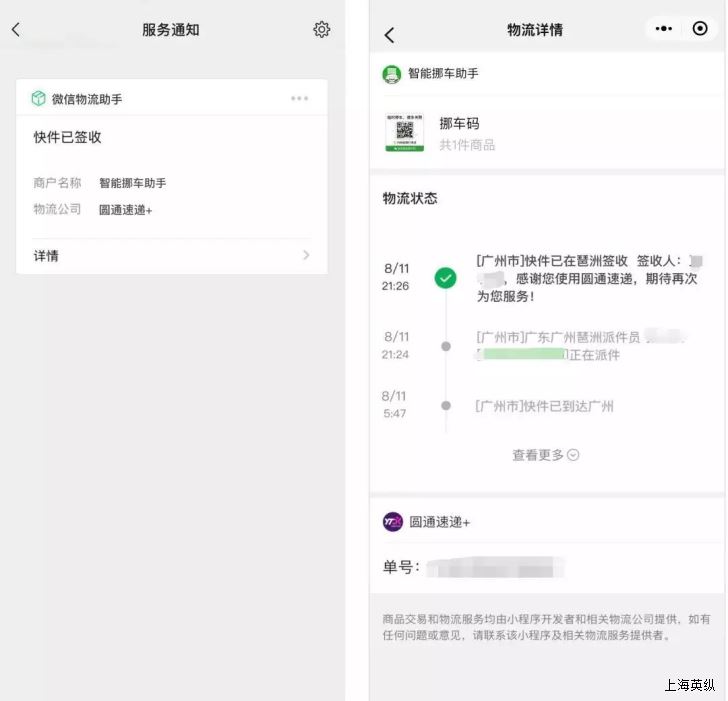Click the 21:24 delivering timeline dot
728x701 pixels.
(446, 346)
